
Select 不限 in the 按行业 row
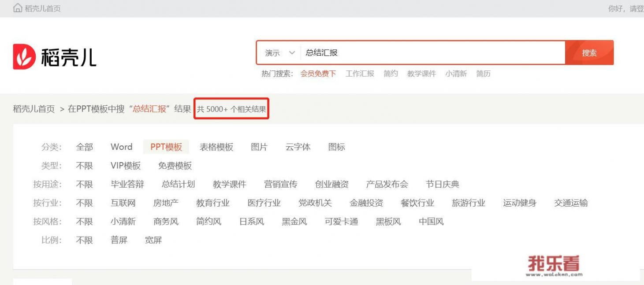tap(85, 203)
